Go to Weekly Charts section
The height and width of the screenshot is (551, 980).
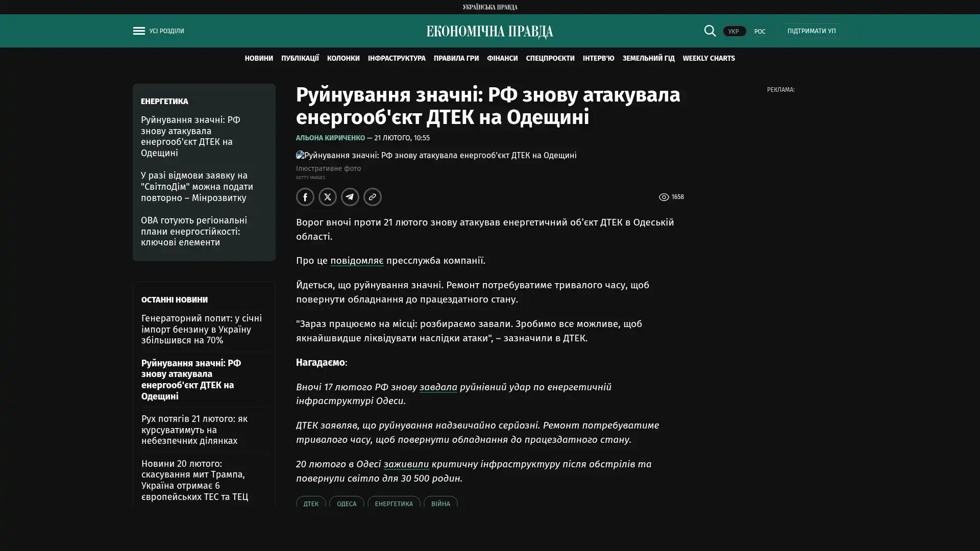(x=708, y=58)
